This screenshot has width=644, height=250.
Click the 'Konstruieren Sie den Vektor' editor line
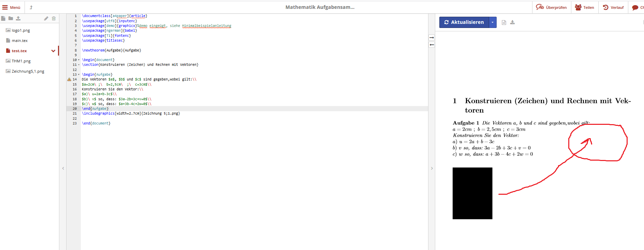(113, 89)
